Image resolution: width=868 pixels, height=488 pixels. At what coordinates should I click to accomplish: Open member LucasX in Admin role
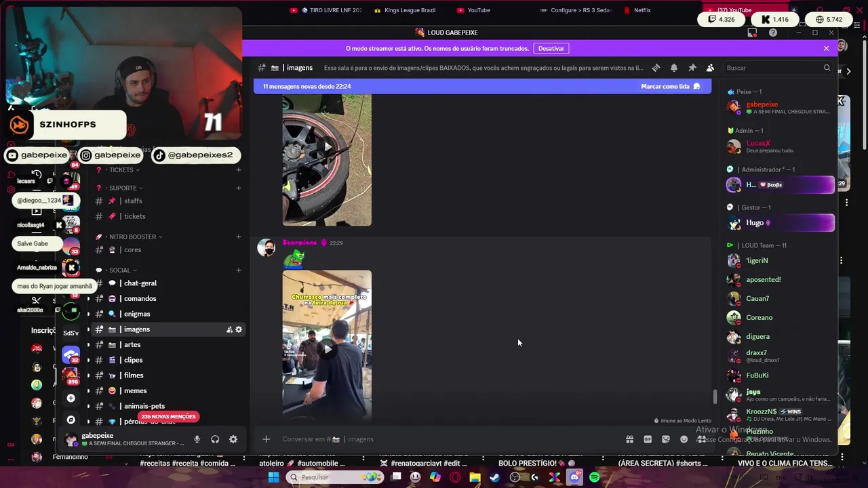(x=780, y=146)
